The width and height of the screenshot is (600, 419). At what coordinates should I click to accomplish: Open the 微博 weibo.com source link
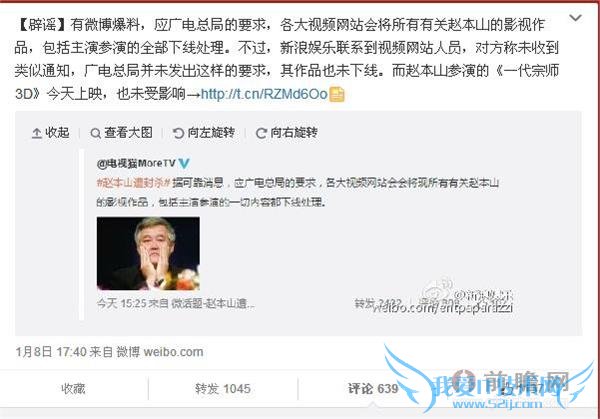160,352
